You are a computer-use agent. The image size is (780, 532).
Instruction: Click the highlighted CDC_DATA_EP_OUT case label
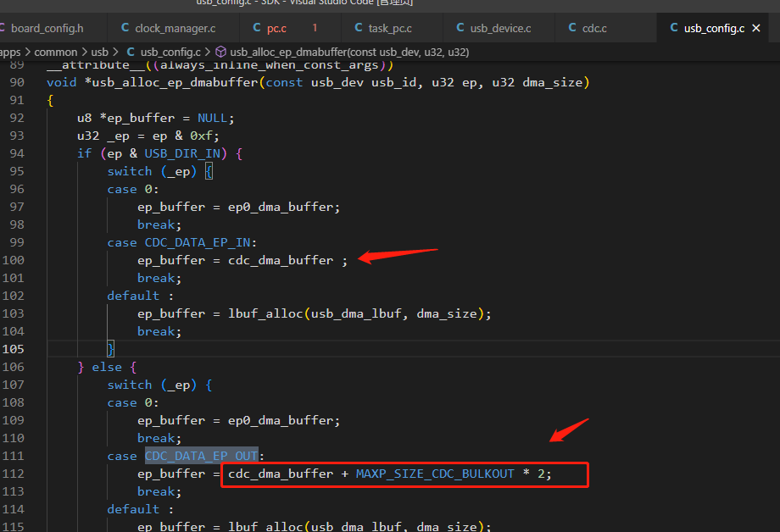tap(202, 456)
